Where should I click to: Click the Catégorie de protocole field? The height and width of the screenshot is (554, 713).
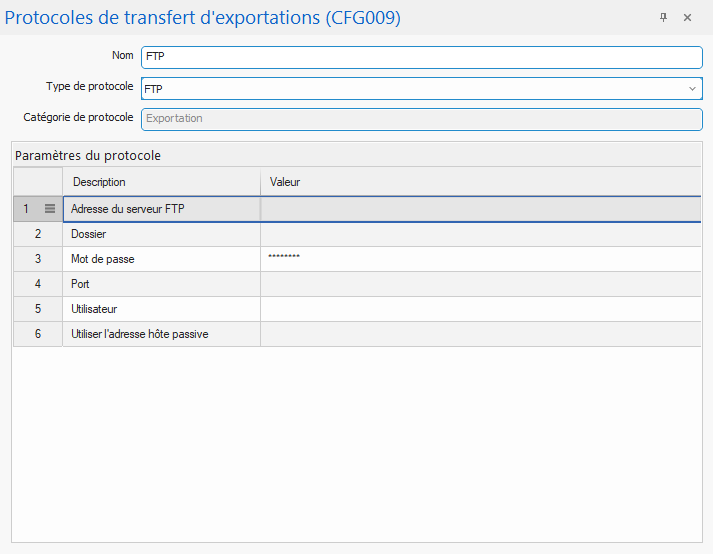(x=422, y=119)
